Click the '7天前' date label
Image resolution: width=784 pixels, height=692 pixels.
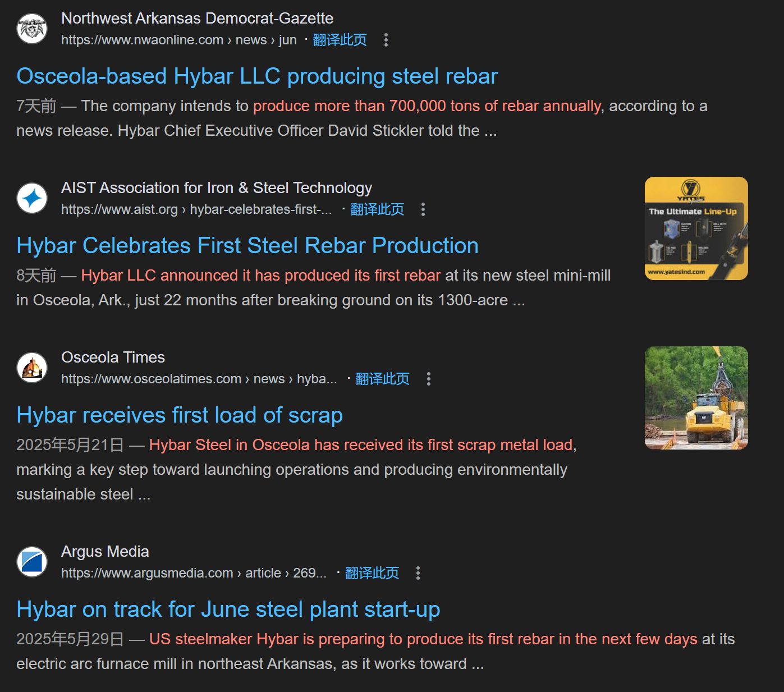pos(36,106)
